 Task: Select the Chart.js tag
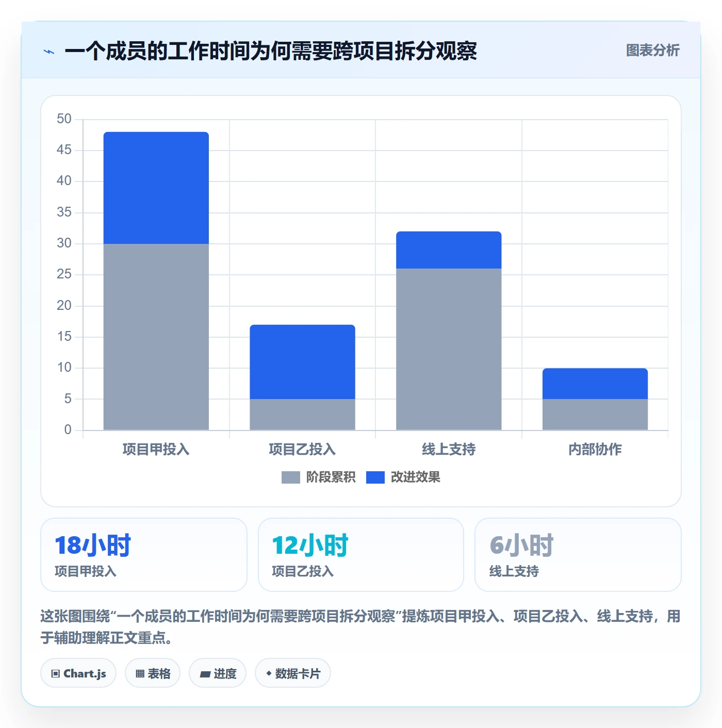[78, 673]
